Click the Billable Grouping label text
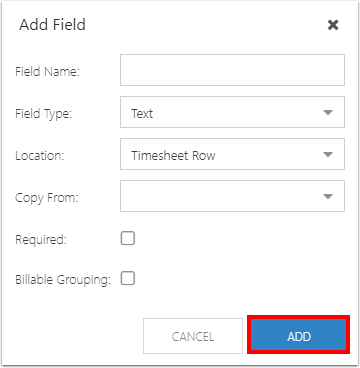Viewport: 360px width, 368px height. tap(62, 280)
